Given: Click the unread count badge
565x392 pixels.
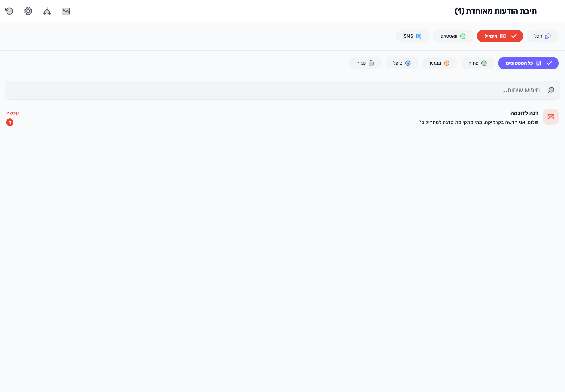Looking at the screenshot, I should [10, 122].
